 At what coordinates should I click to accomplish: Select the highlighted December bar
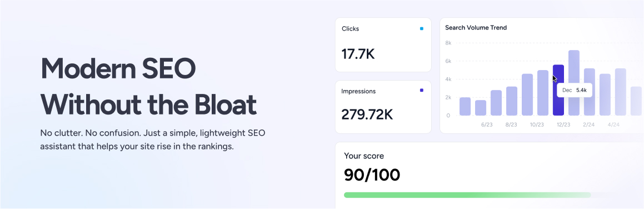[x=558, y=91]
